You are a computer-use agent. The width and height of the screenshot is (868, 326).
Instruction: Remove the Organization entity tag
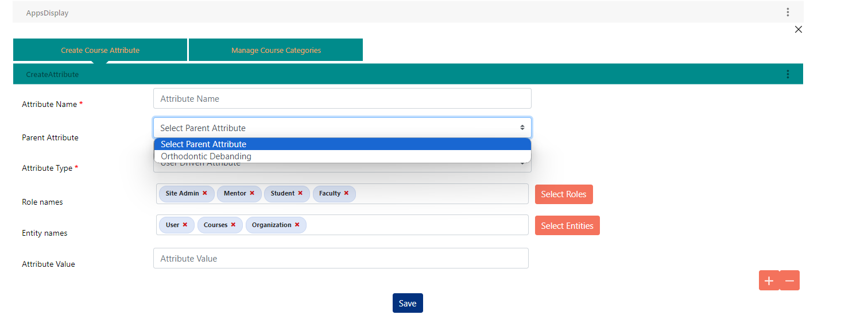tap(297, 225)
